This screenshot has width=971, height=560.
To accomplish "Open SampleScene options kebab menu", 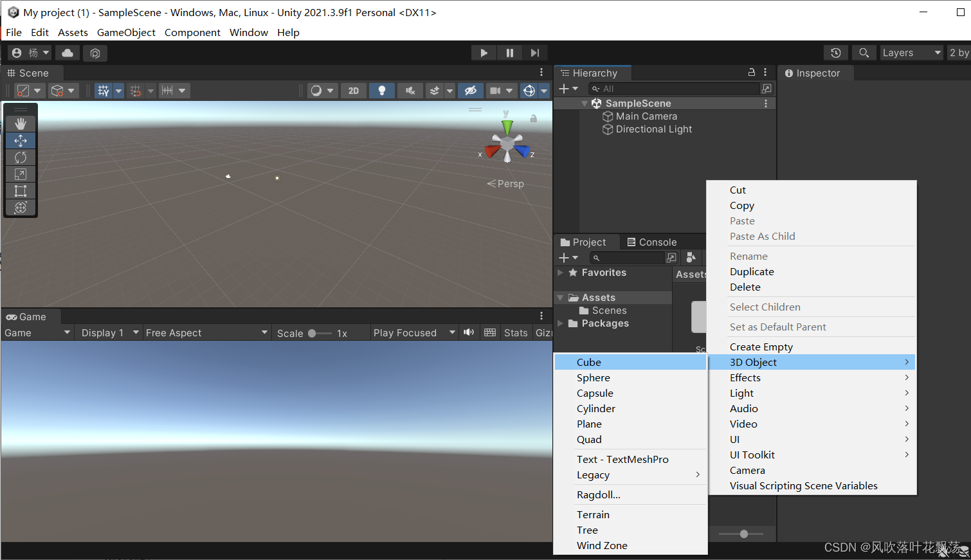I will click(x=765, y=104).
